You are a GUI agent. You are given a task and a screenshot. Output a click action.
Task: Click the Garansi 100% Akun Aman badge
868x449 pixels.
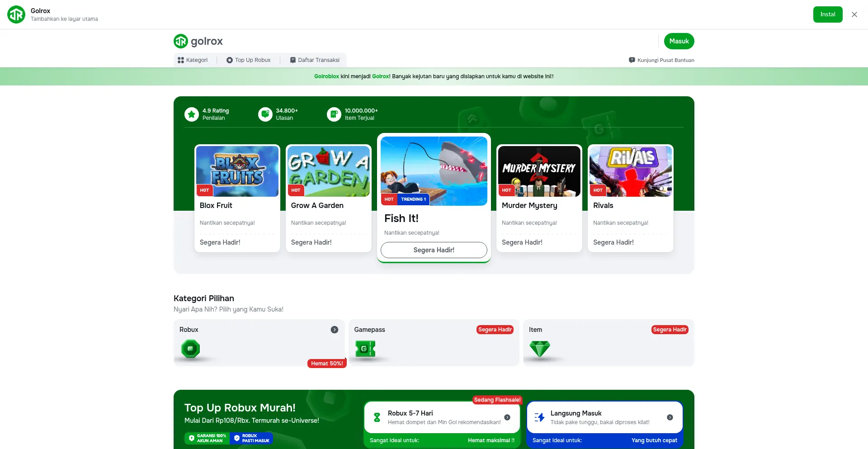[207, 438]
